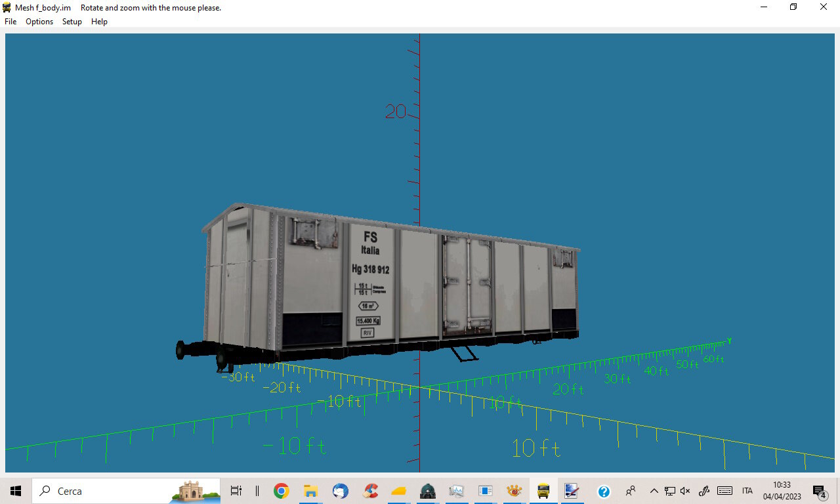The width and height of the screenshot is (840, 504).
Task: Click the blue question mark help icon in taskbar
Action: 604,492
